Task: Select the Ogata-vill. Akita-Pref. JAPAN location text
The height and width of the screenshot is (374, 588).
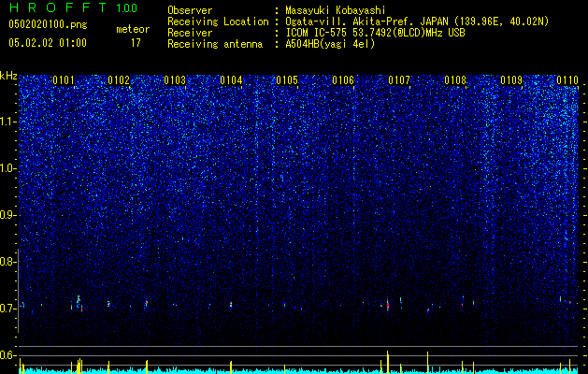Action: [x=417, y=22]
